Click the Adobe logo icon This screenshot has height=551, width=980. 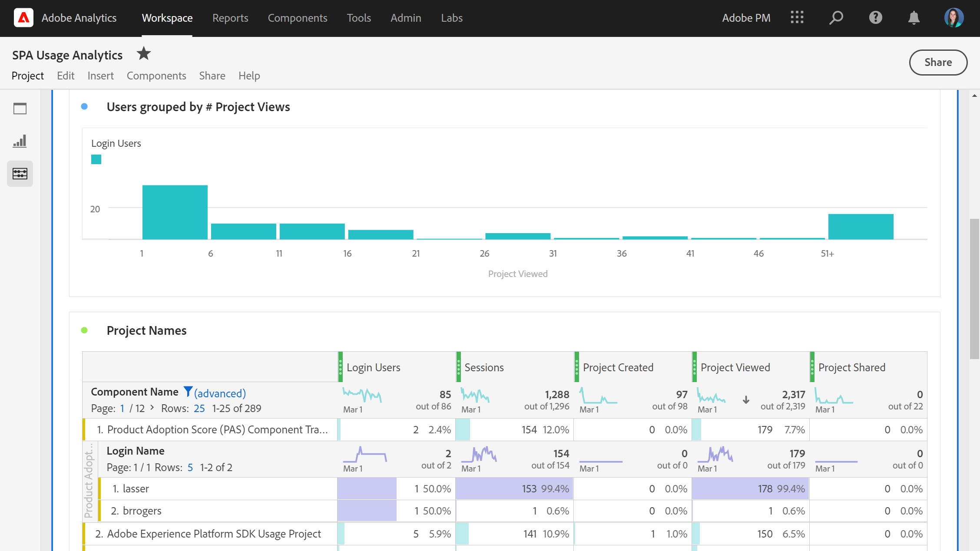pyautogui.click(x=23, y=18)
